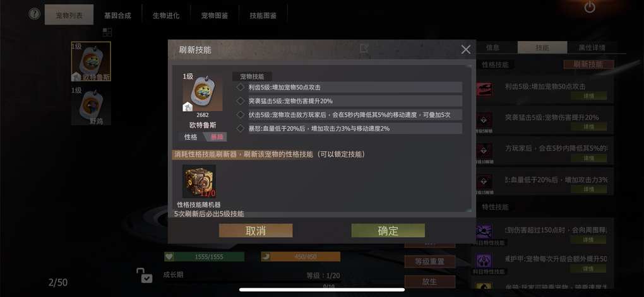Lock the 伏击5级 skill diamond checkbox
The image size is (644, 297).
click(241, 115)
